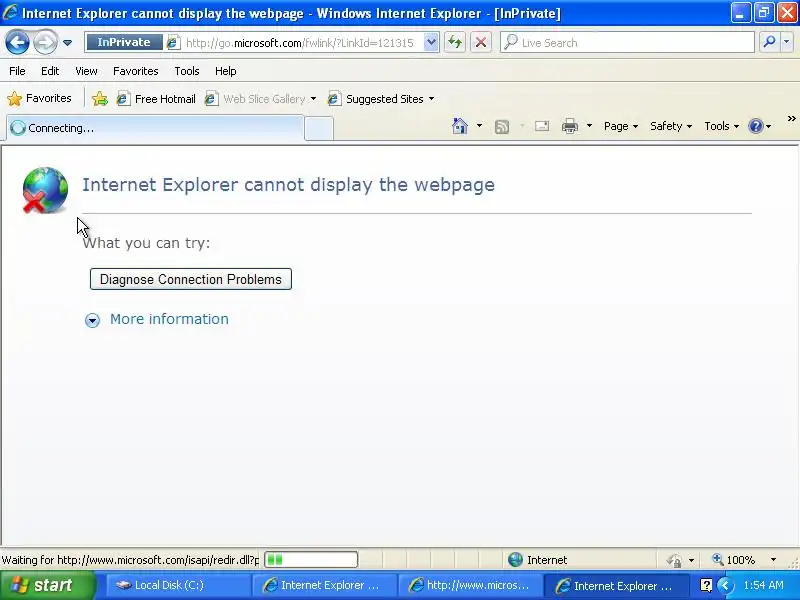This screenshot has width=800, height=600.
Task: Show more command bar items chevron
Action: click(x=791, y=119)
